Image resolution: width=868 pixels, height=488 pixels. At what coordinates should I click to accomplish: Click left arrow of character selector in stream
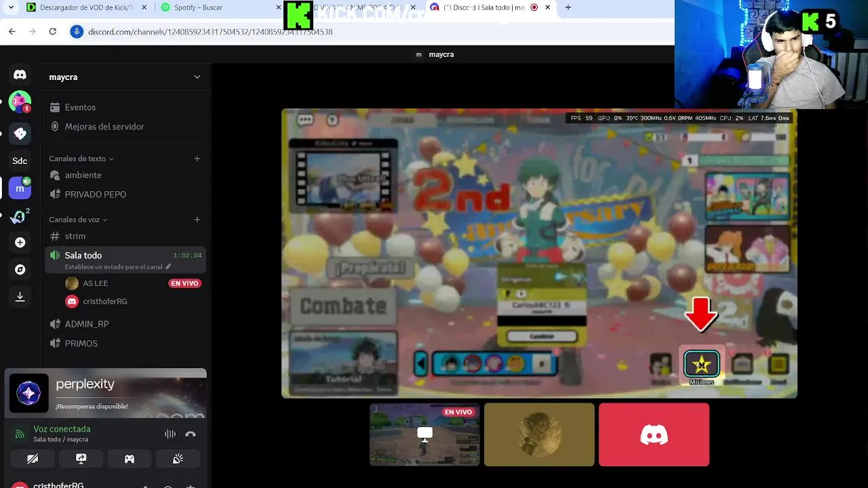[x=421, y=364]
